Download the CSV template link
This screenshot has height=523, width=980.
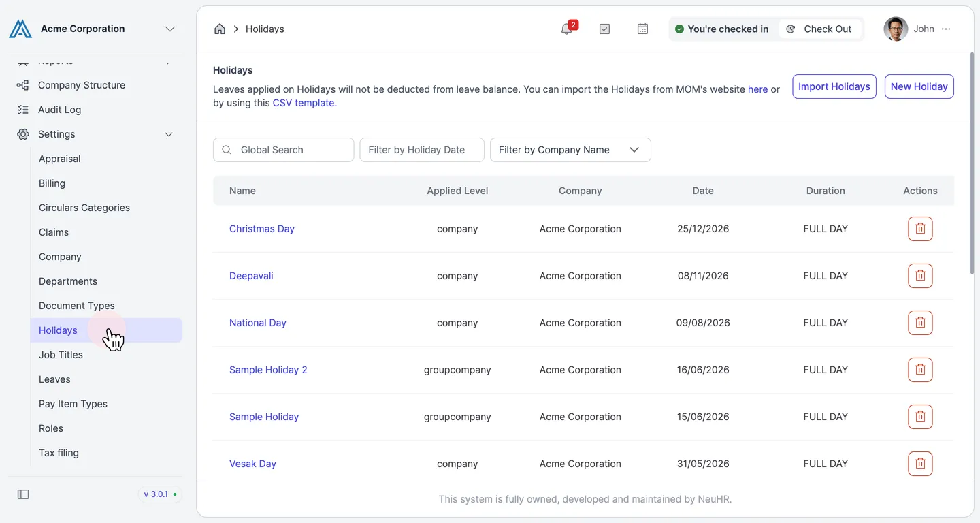[304, 103]
